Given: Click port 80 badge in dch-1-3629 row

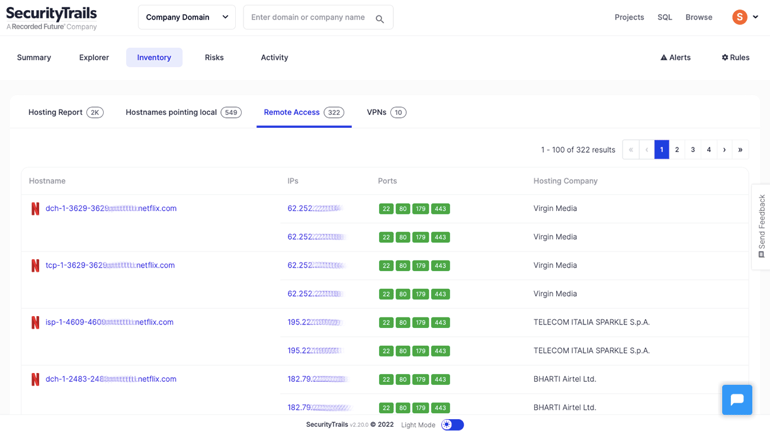Looking at the screenshot, I should click(403, 209).
